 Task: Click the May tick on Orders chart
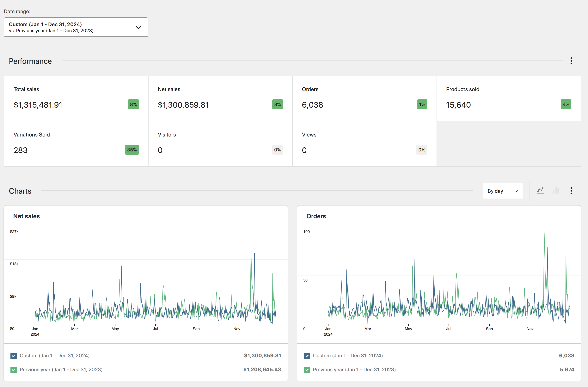408,329
